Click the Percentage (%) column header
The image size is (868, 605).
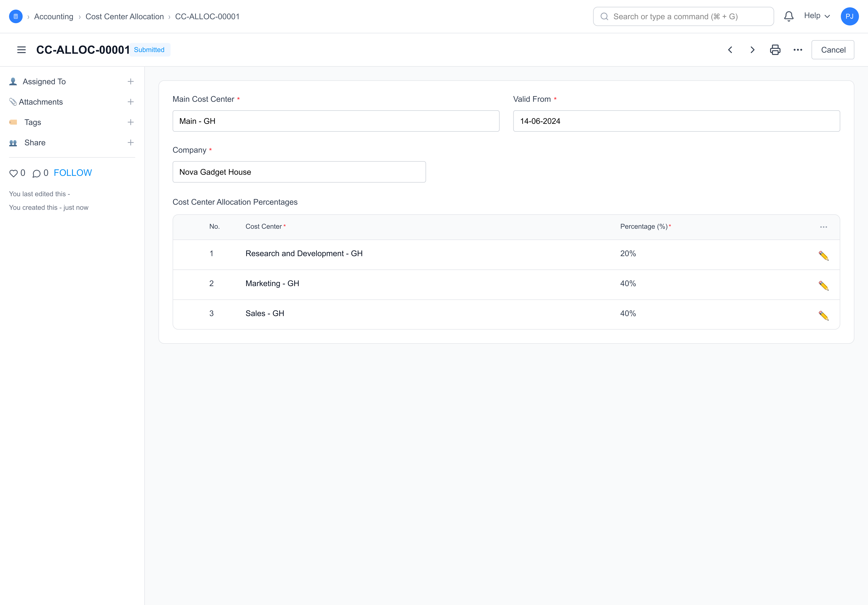point(644,227)
